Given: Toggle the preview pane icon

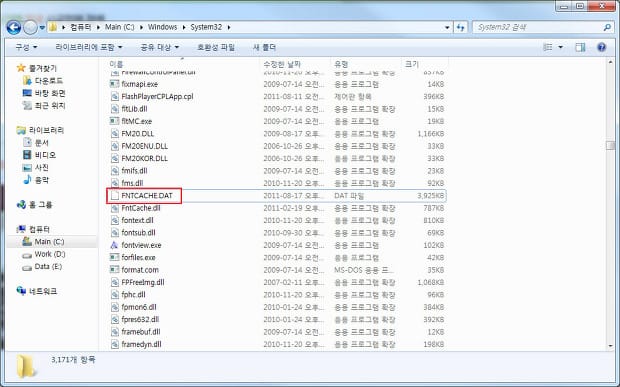Looking at the screenshot, I should pyautogui.click(x=580, y=47).
